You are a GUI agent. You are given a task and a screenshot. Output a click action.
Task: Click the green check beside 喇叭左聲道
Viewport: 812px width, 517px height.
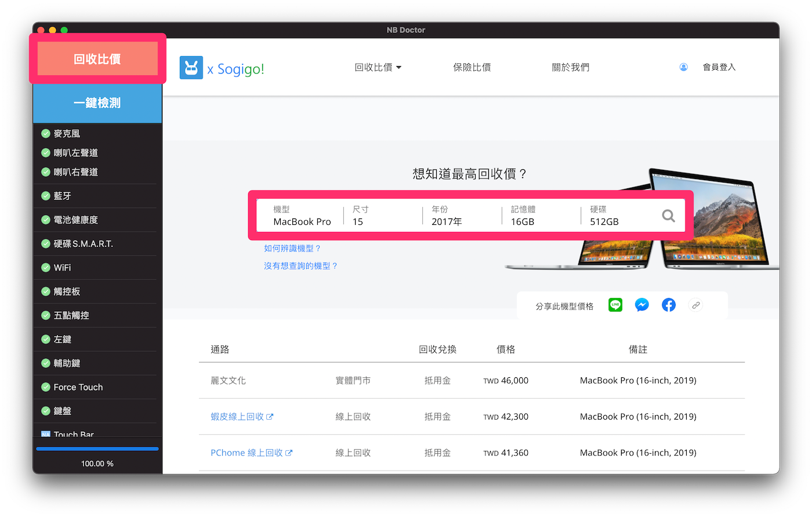coord(46,153)
